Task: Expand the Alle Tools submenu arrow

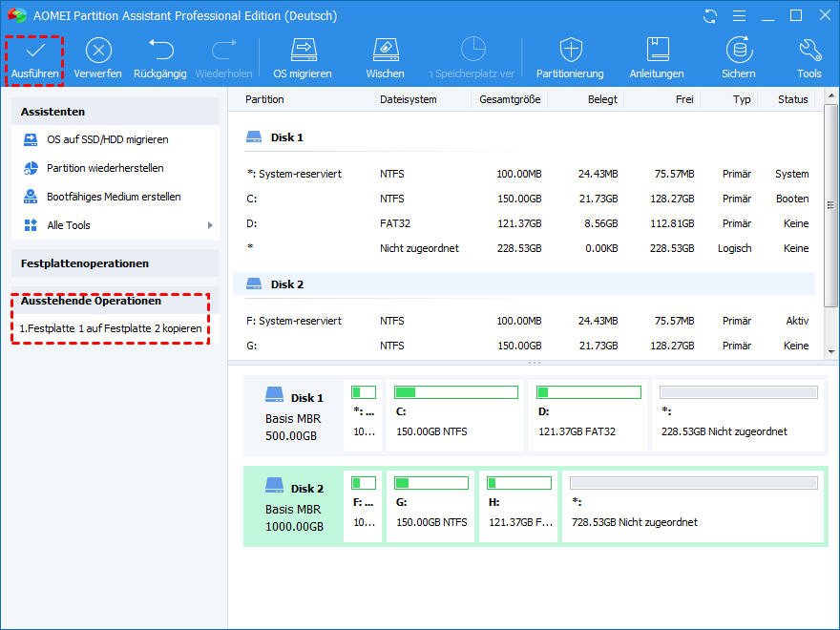Action: (x=210, y=225)
